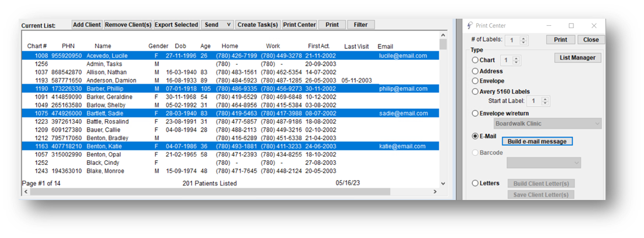Image resolution: width=644 pixels, height=238 pixels.
Task: Select the Blake, Monroe row
Action: 230,171
